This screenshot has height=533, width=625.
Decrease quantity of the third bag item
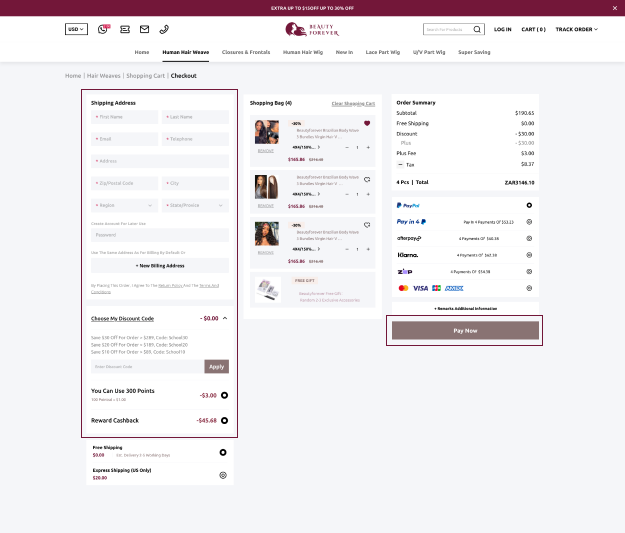pos(345,249)
